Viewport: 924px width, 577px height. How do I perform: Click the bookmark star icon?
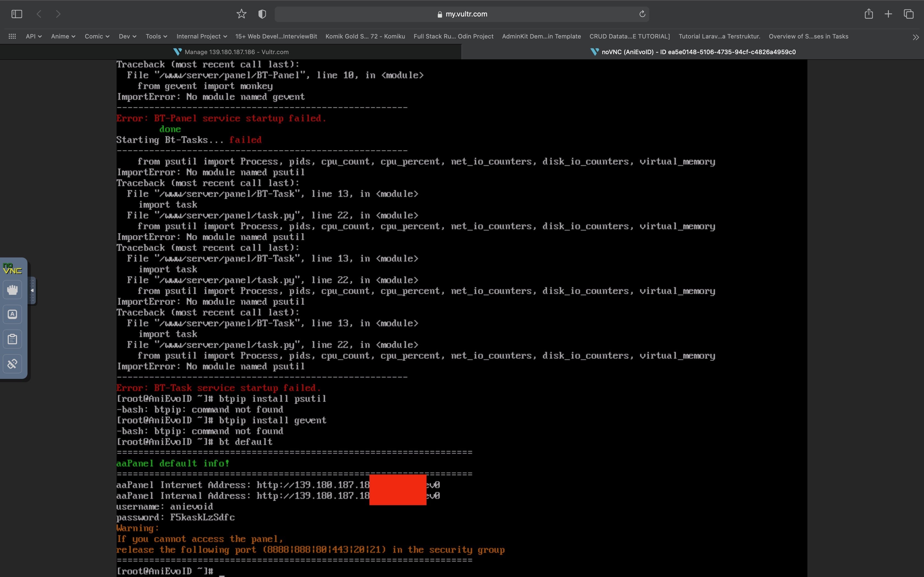(241, 14)
